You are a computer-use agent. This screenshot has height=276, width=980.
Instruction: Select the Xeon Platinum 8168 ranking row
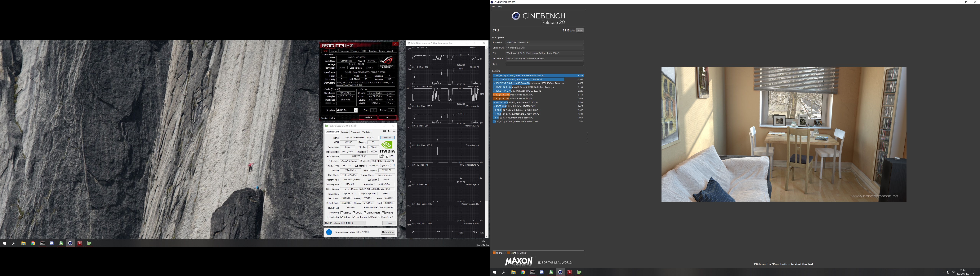tap(538, 76)
